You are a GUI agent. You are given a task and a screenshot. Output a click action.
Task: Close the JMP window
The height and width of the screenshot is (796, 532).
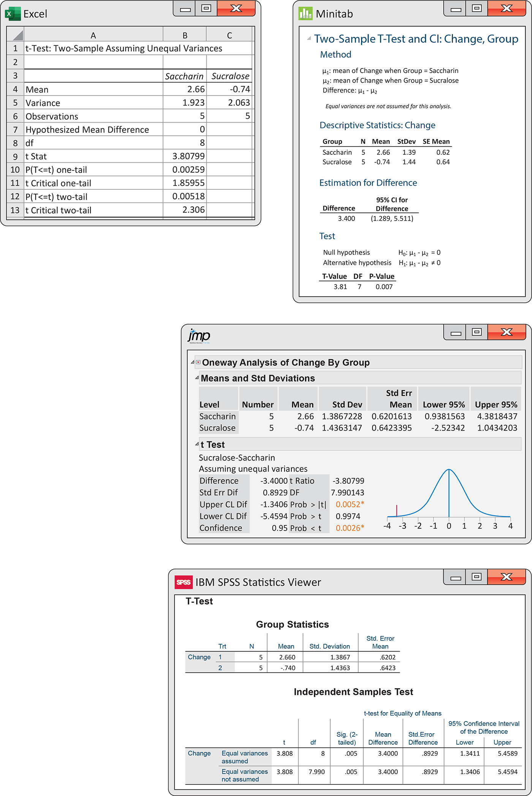point(507,332)
